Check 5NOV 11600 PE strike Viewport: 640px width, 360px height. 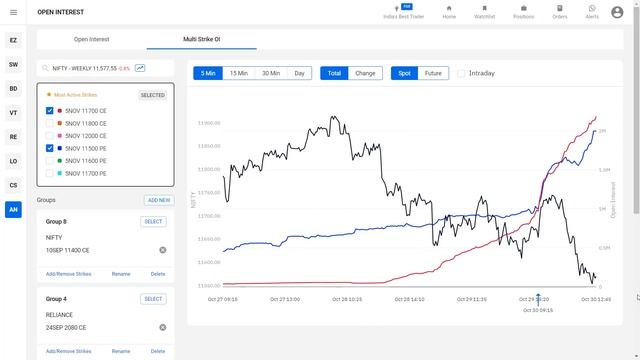click(x=49, y=161)
